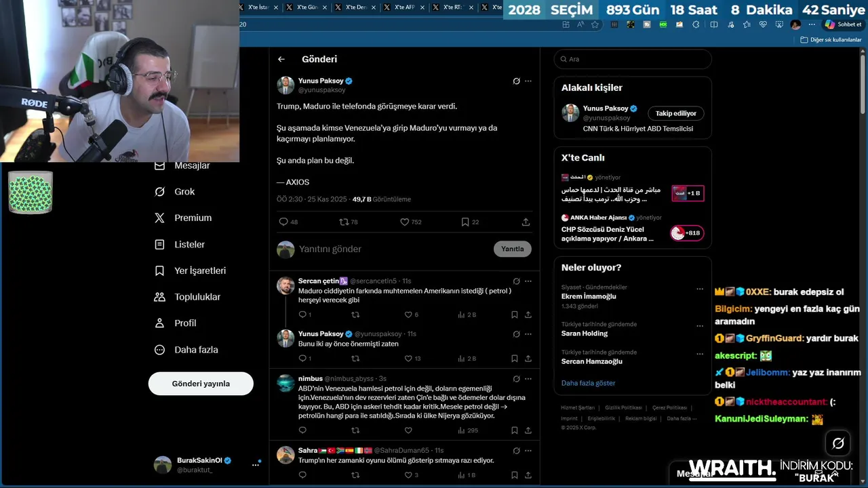Screen dimensions: 868x488
Task: Open the three-dot menu on Sahra's reply
Action: coord(528,451)
